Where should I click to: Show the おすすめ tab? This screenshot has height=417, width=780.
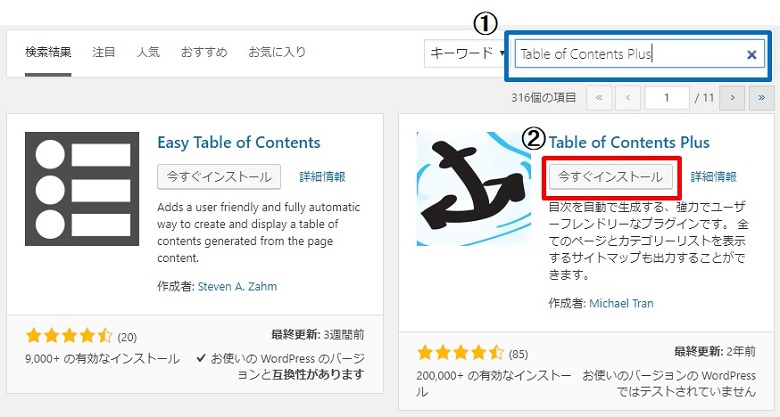point(204,51)
